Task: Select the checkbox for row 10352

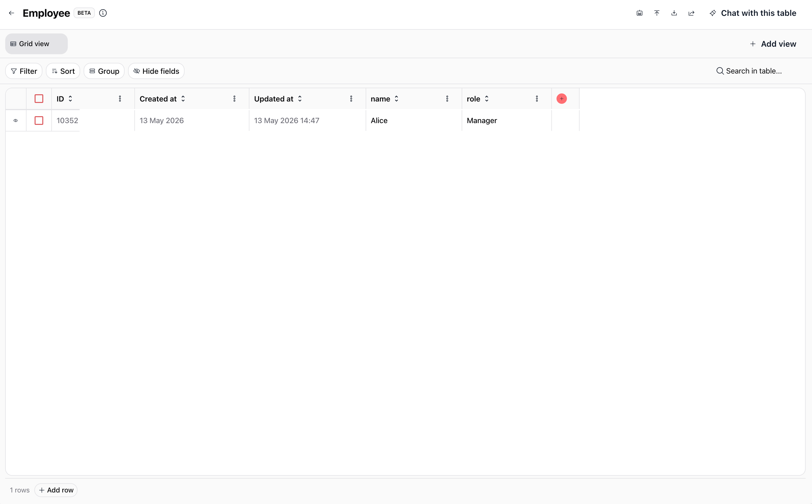Action: coord(39,120)
